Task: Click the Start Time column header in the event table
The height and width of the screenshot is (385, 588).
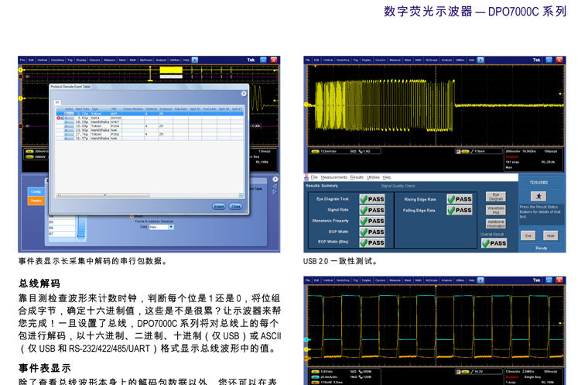Action: 83,109
